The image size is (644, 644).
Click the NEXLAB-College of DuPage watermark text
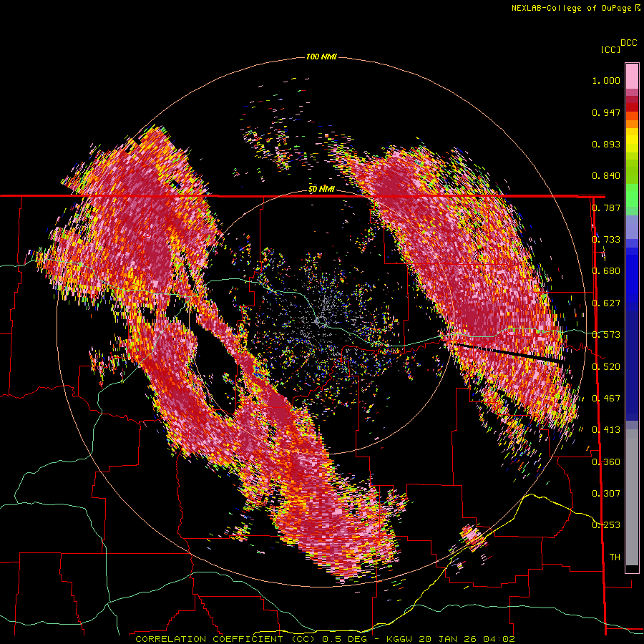pyautogui.click(x=572, y=8)
